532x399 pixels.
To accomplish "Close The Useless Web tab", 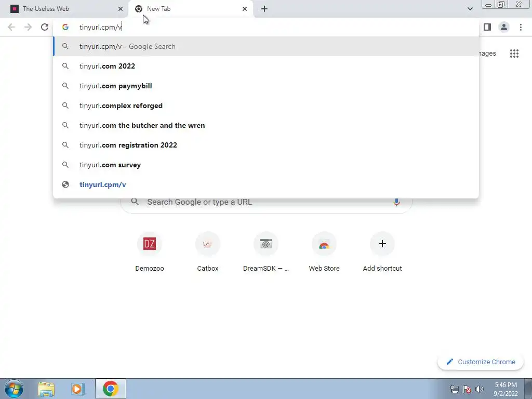I will coord(121,9).
